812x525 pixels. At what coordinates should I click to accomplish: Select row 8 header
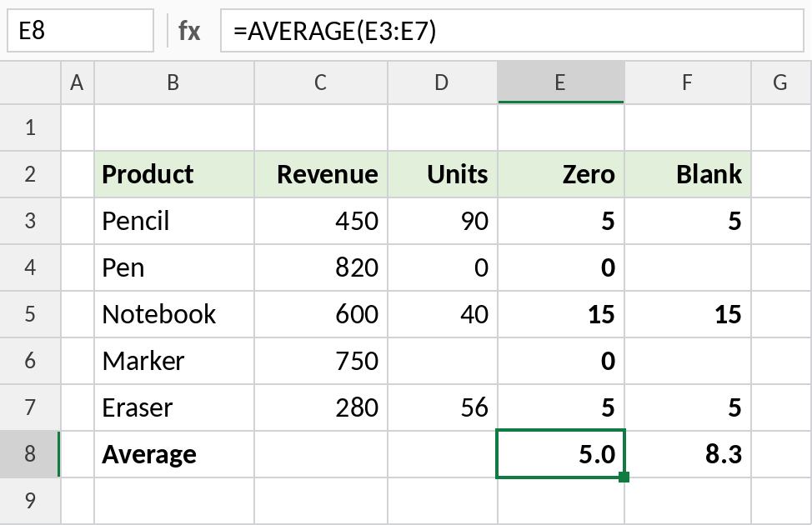pos(30,453)
